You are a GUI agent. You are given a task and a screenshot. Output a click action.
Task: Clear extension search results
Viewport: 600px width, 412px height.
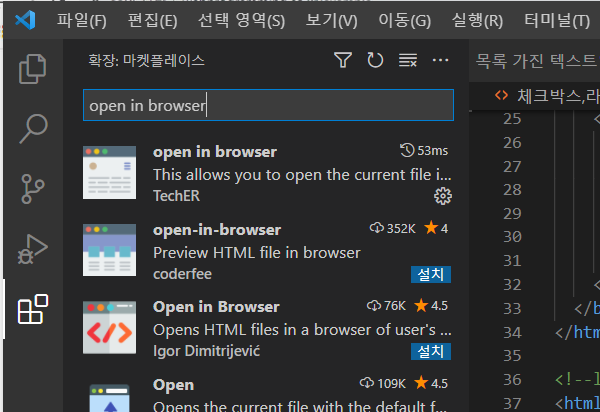coord(408,60)
